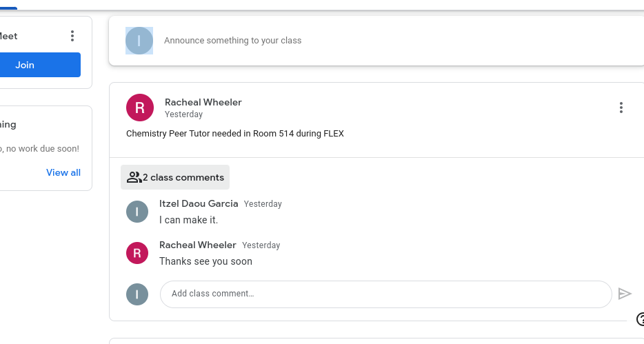Image resolution: width=644 pixels, height=344 pixels.
Task: Open the help question mark icon
Action: click(641, 319)
